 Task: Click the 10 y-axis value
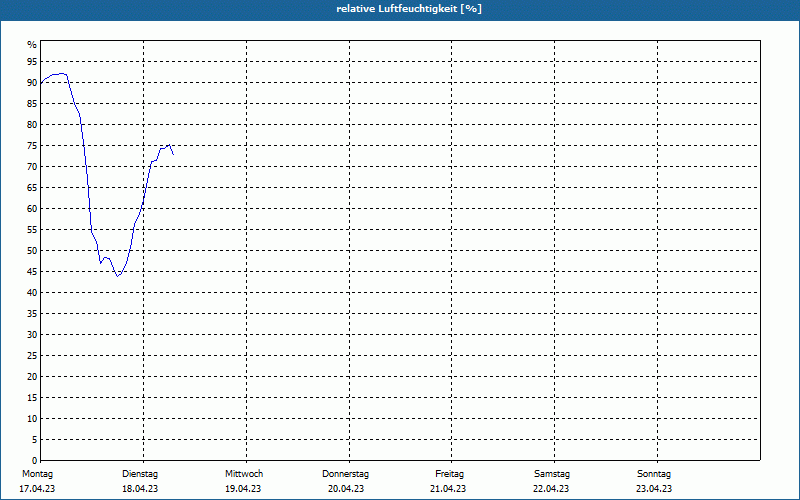click(32, 419)
